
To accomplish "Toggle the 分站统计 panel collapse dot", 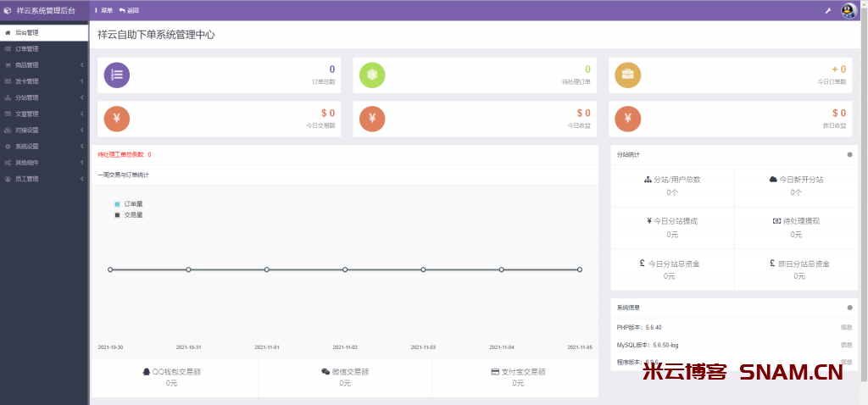I will [x=849, y=154].
